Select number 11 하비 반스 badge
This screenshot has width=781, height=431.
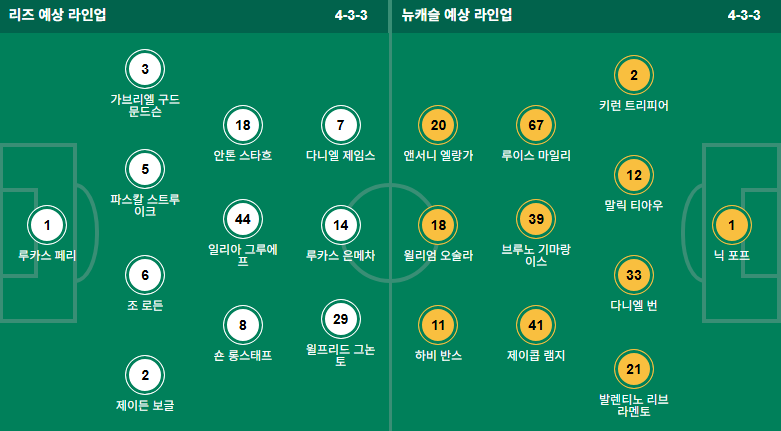[438, 325]
